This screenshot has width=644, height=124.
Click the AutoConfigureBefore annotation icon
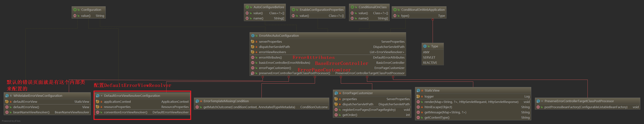point(247,7)
